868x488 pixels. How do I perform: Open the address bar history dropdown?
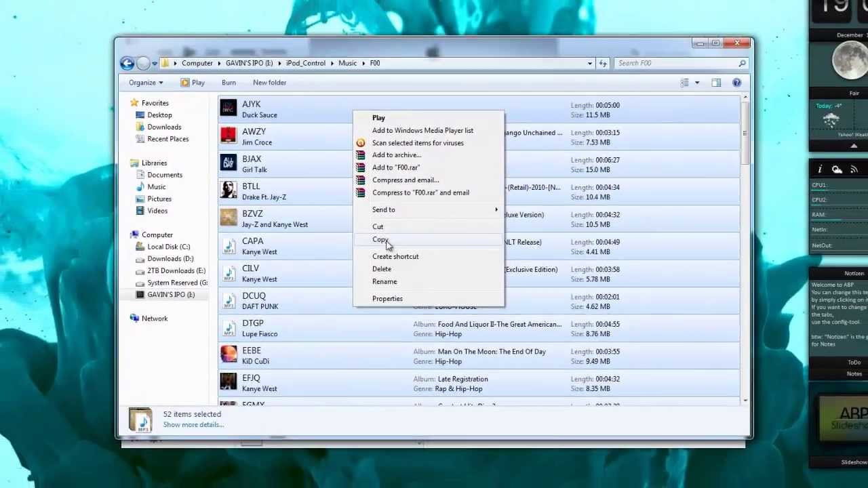590,63
